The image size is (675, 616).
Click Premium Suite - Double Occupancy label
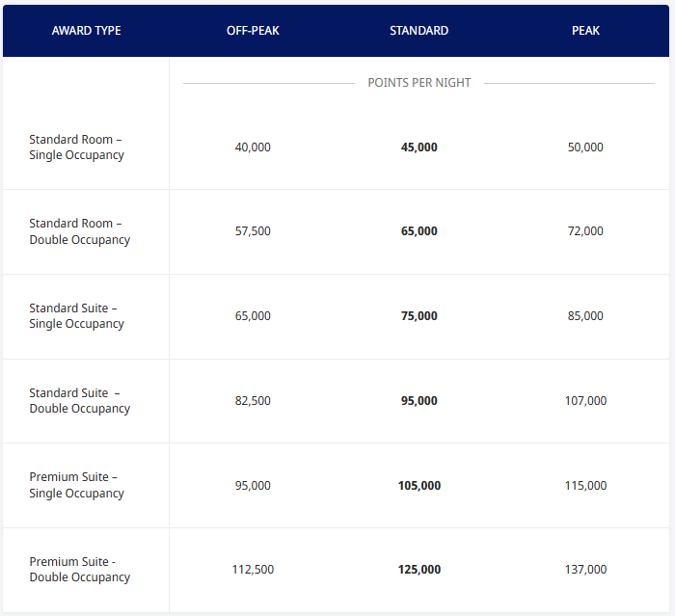tap(79, 570)
